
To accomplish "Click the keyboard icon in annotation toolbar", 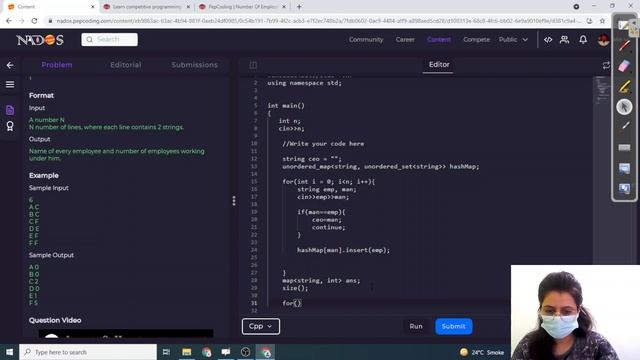I will [x=624, y=147].
